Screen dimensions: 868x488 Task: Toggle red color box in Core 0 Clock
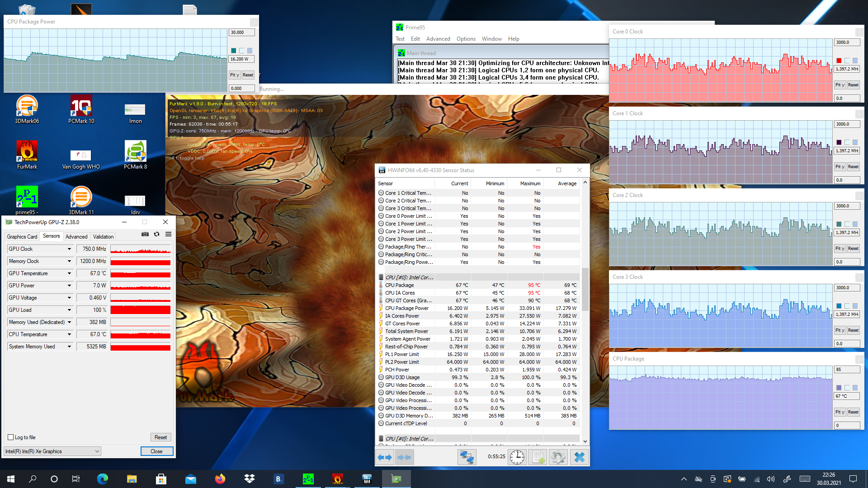pyautogui.click(x=839, y=61)
